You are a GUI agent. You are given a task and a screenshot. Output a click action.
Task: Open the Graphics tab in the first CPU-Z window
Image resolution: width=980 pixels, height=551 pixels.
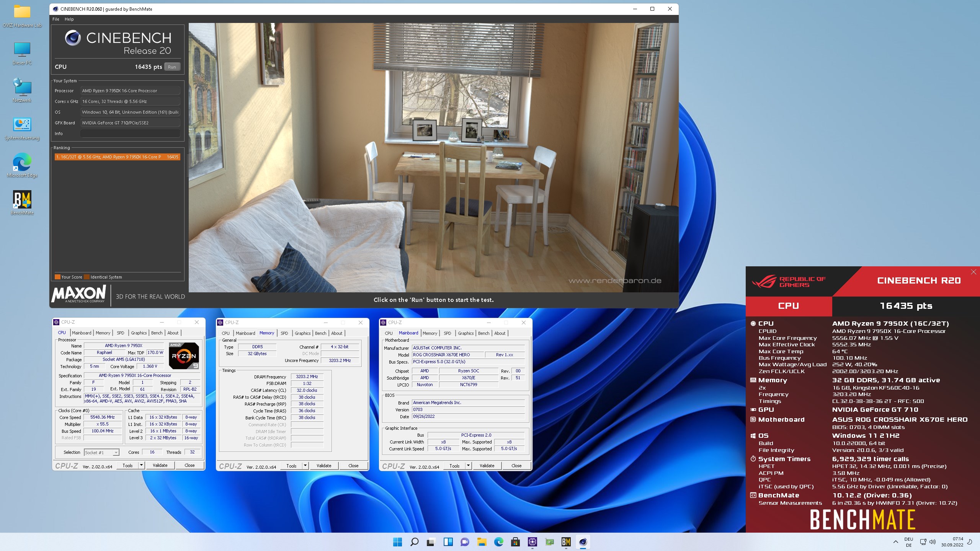[139, 333]
